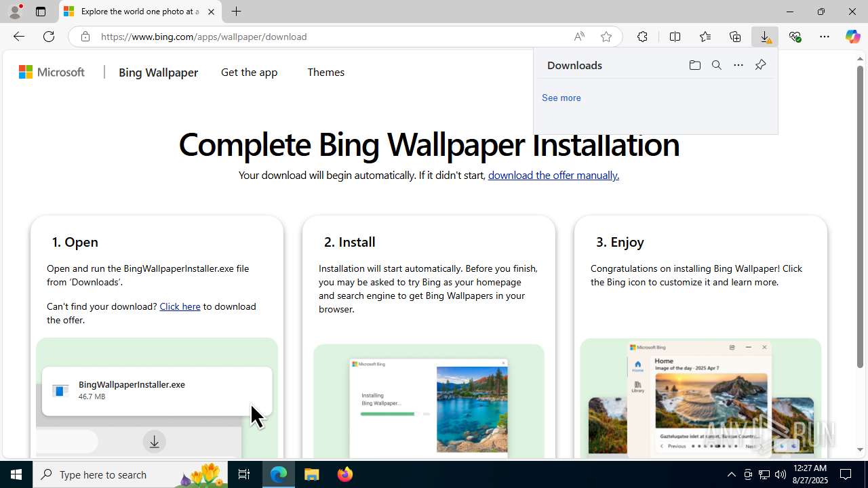Image resolution: width=868 pixels, height=488 pixels.
Task: Open more options in Downloads panel
Action: 738,65
